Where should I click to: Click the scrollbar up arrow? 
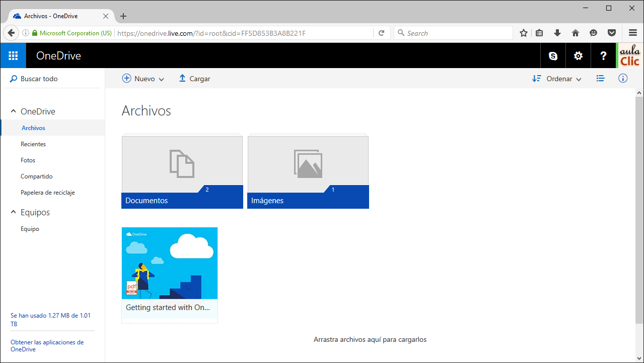click(x=639, y=93)
